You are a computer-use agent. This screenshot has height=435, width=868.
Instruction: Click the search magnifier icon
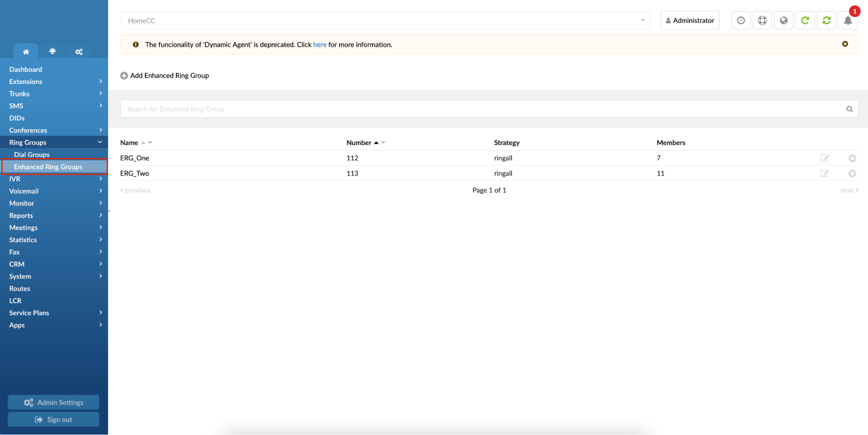pyautogui.click(x=849, y=109)
